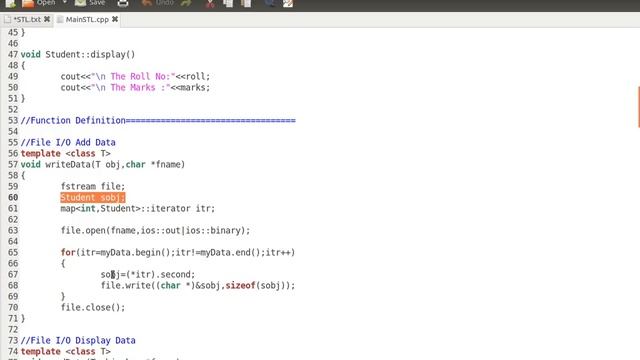
Task: Click the Cut scissors toolbar icon
Action: pos(209,3)
